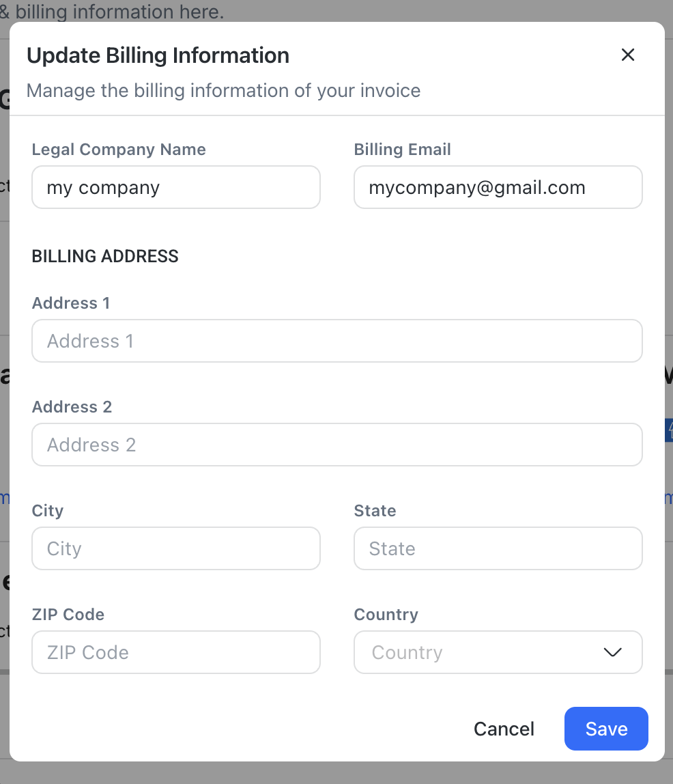Focus the Billing Email text box
Viewport: 673px width, 784px height.
pos(498,187)
